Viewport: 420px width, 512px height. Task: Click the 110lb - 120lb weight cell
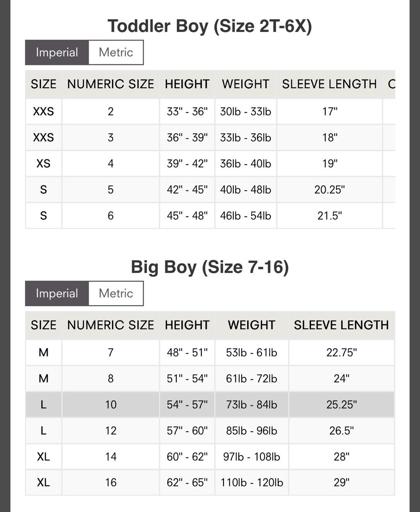coord(251,482)
